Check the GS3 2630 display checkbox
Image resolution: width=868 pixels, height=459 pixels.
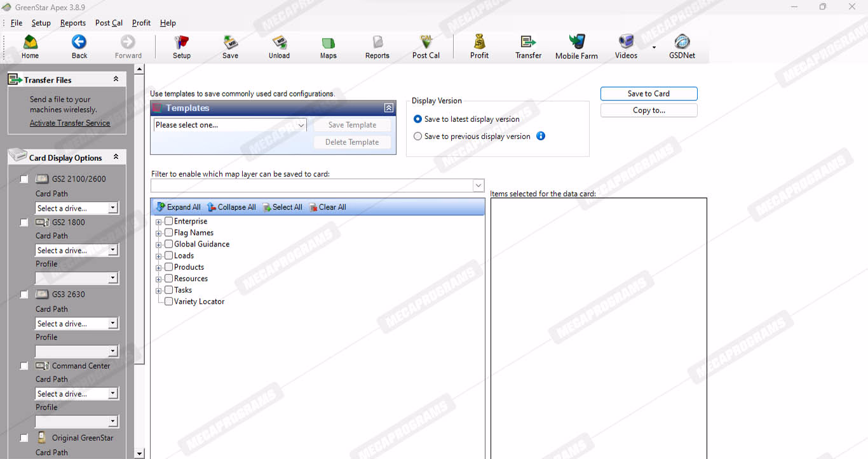click(x=24, y=295)
